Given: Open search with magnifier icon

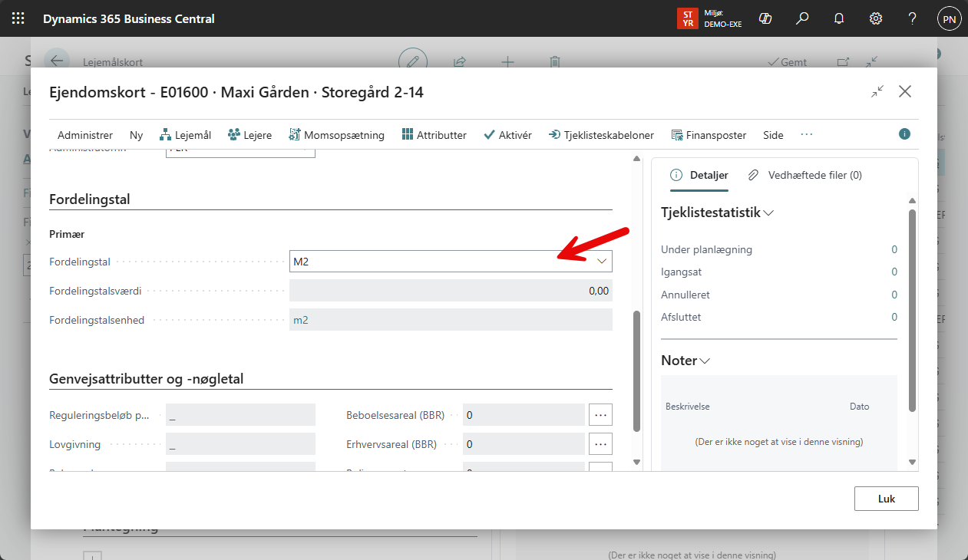Looking at the screenshot, I should pos(802,18).
